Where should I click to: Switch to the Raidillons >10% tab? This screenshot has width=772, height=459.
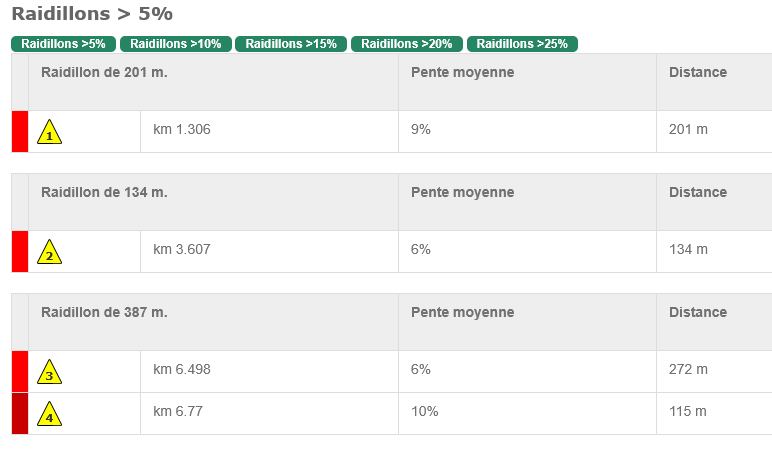coord(176,44)
